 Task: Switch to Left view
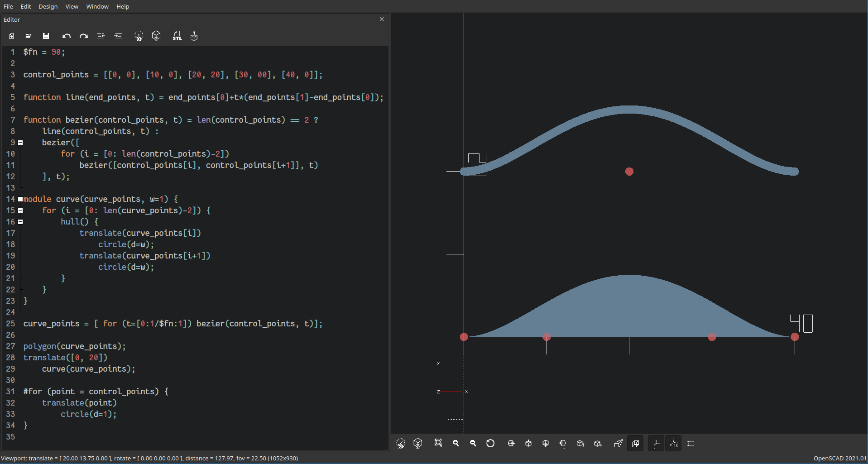tap(563, 443)
